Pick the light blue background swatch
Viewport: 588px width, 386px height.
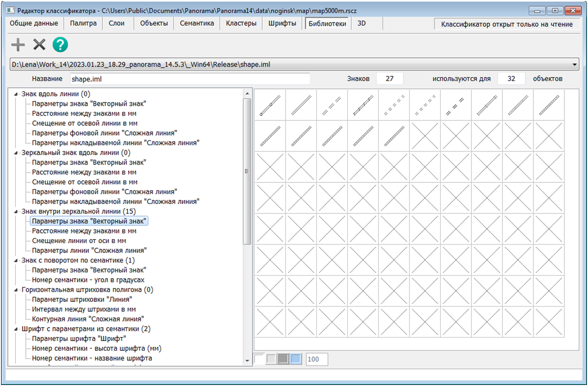296,359
